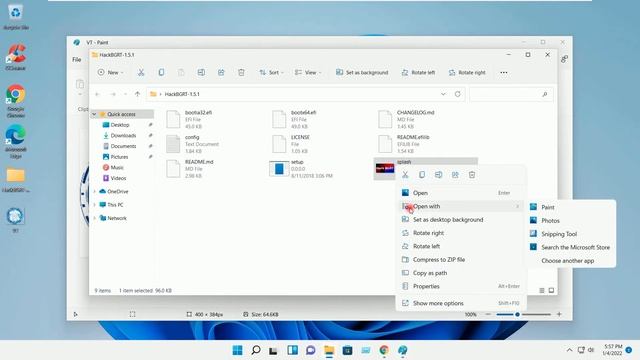The image size is (640, 360).
Task: Click the Delete icon in context menu
Action: [x=472, y=175]
